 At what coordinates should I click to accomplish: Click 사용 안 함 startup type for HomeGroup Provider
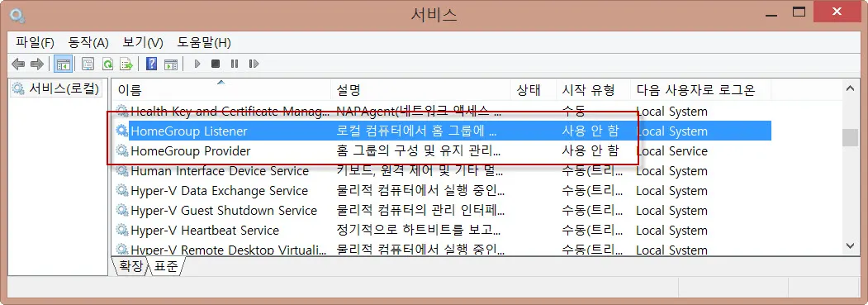pos(590,151)
